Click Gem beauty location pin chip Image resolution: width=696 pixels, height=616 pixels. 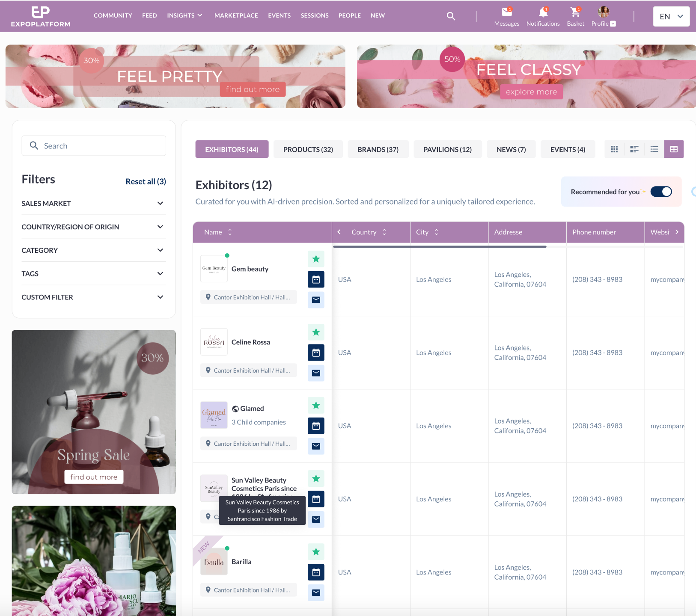(249, 297)
